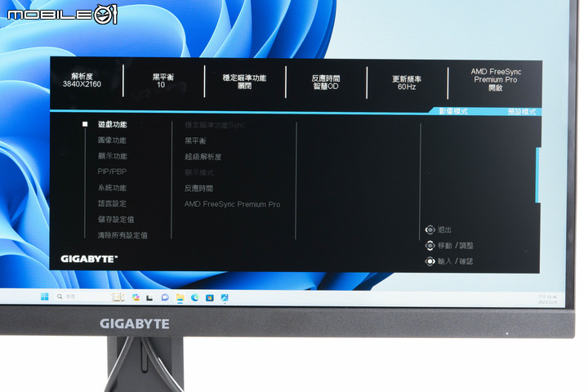Click AMD FreeSync Premium Pro 開啟 status header

click(x=496, y=79)
